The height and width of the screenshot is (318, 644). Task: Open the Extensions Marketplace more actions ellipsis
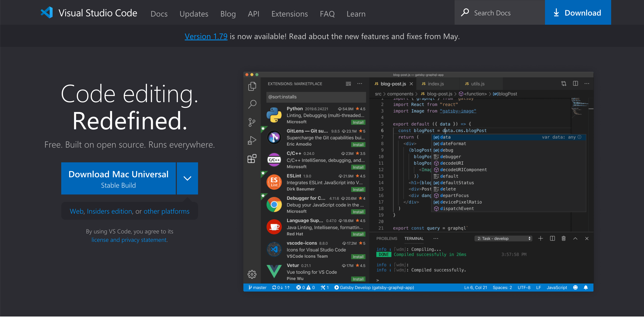coord(360,84)
